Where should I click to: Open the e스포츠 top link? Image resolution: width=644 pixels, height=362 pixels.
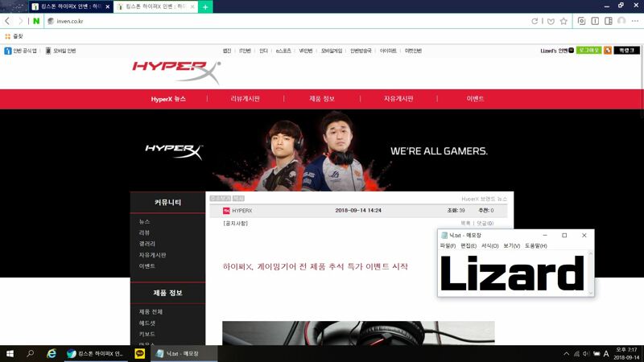coord(283,51)
